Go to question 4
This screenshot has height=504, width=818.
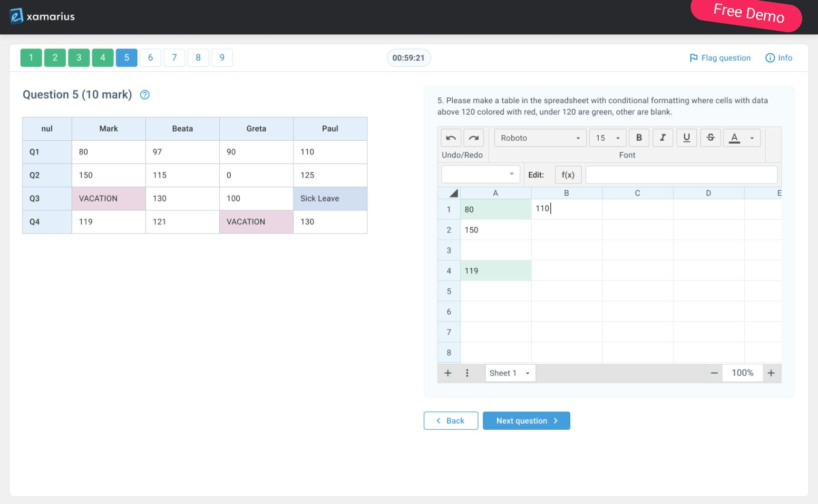103,58
